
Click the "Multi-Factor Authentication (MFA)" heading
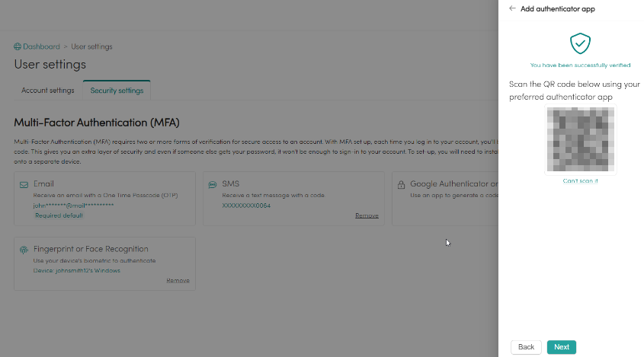tap(97, 123)
